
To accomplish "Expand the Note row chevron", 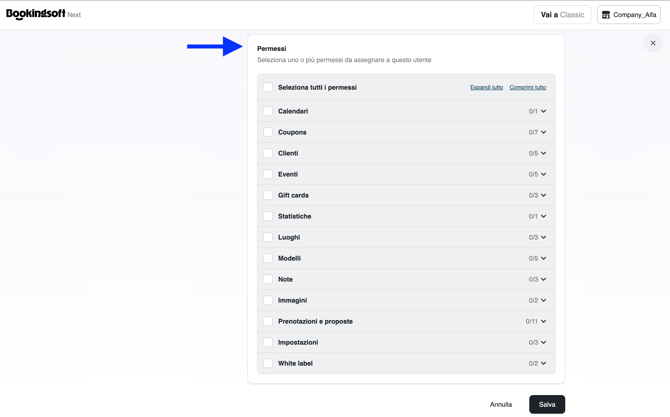I will (x=544, y=279).
